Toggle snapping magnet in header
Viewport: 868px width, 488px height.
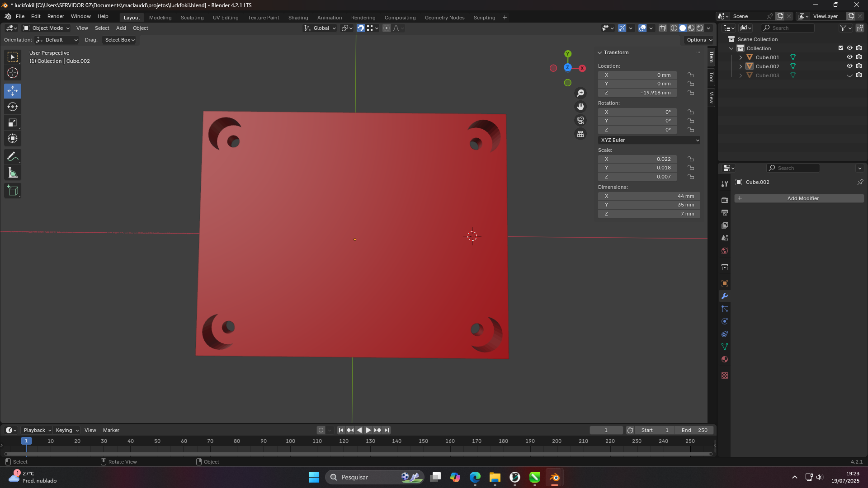click(x=361, y=28)
